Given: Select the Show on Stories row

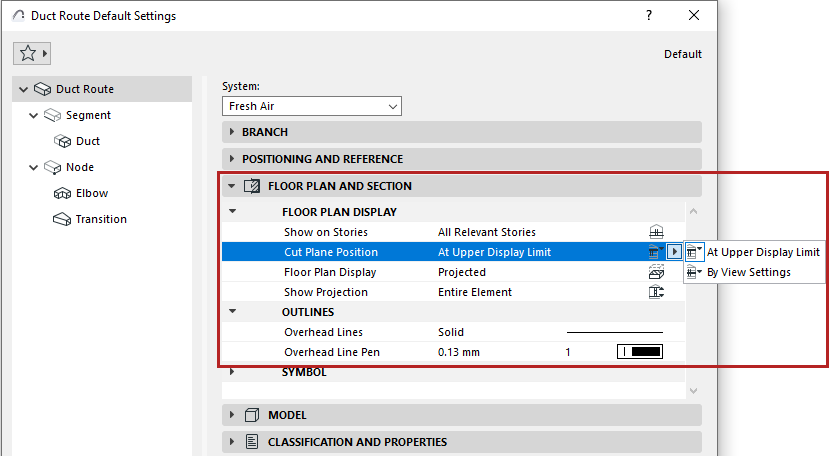Looking at the screenshot, I should point(453,232).
